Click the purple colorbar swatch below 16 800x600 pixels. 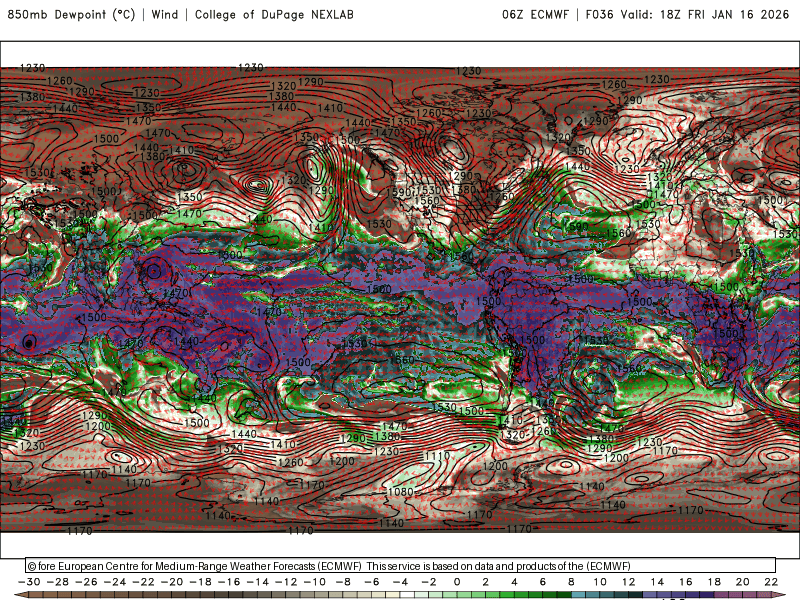tap(693, 595)
